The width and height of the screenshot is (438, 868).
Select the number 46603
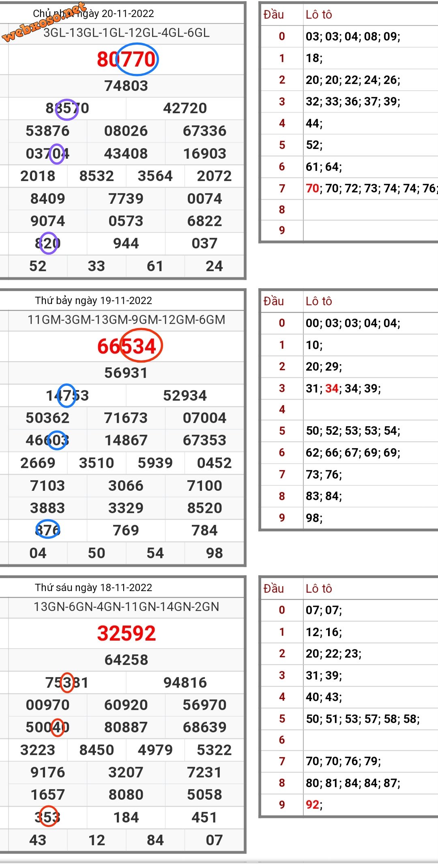tap(48, 440)
